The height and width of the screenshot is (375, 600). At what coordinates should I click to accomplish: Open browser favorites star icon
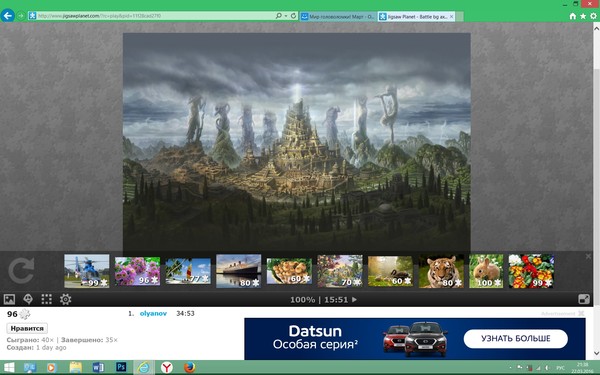click(x=583, y=16)
